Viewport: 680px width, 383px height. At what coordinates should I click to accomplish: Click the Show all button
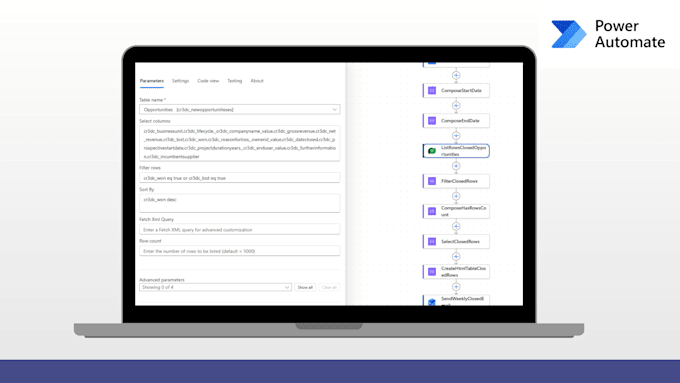coord(305,287)
